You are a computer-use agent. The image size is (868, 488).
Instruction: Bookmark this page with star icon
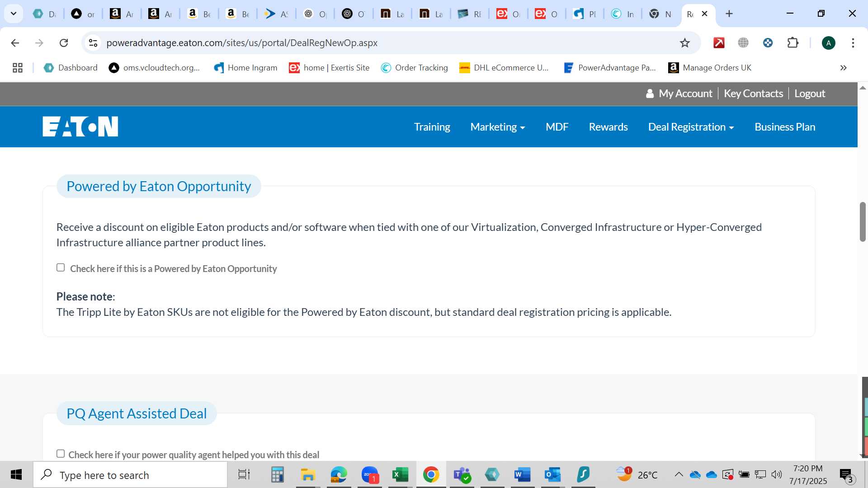[x=685, y=43]
